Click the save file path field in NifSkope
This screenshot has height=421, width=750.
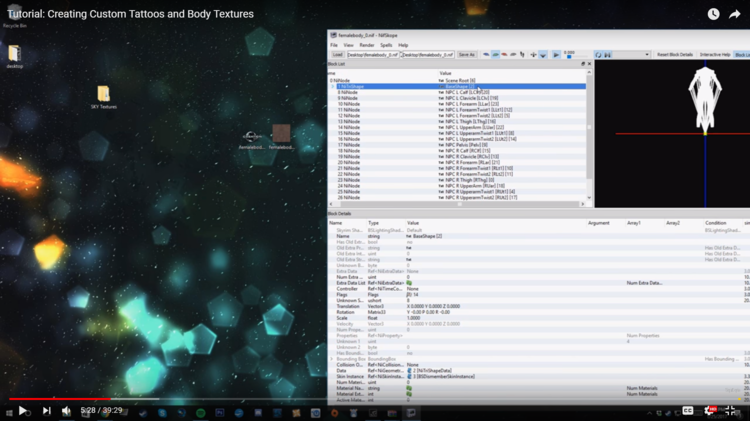pyautogui.click(x=427, y=55)
